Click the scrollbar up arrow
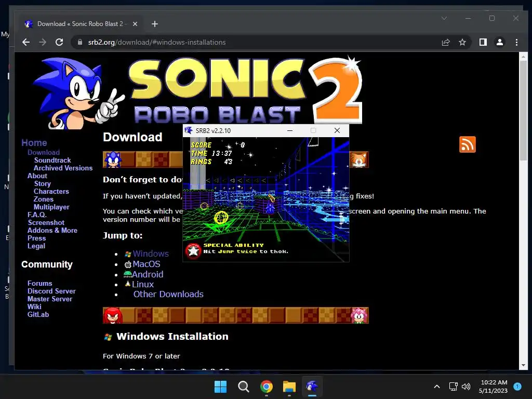 pos(523,57)
